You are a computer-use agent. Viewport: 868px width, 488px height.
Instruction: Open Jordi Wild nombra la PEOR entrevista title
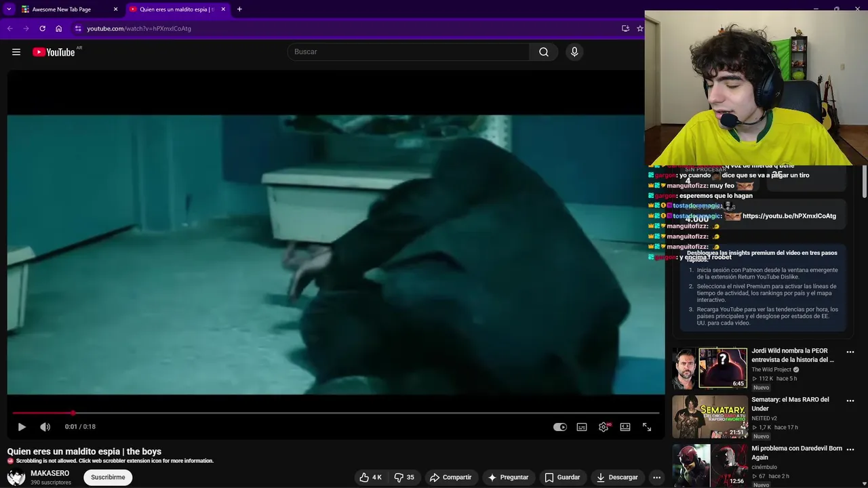pyautogui.click(x=793, y=355)
